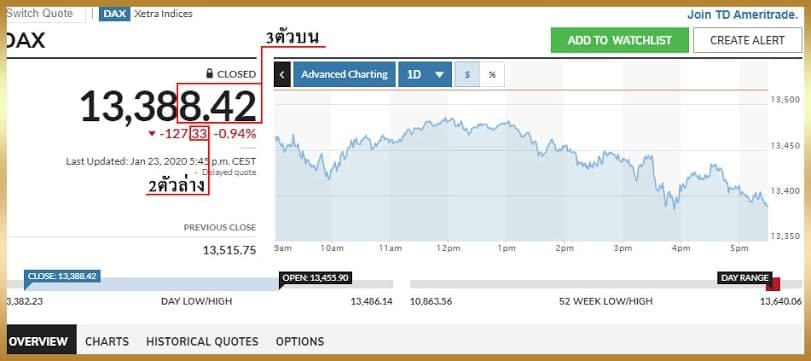Click the dropdown arrow beside 1D
Image resolution: width=811 pixels, height=361 pixels.
tap(440, 75)
